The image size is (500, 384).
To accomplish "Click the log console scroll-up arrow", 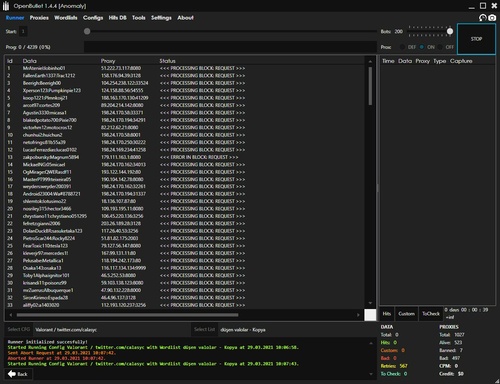I will point(371,343).
